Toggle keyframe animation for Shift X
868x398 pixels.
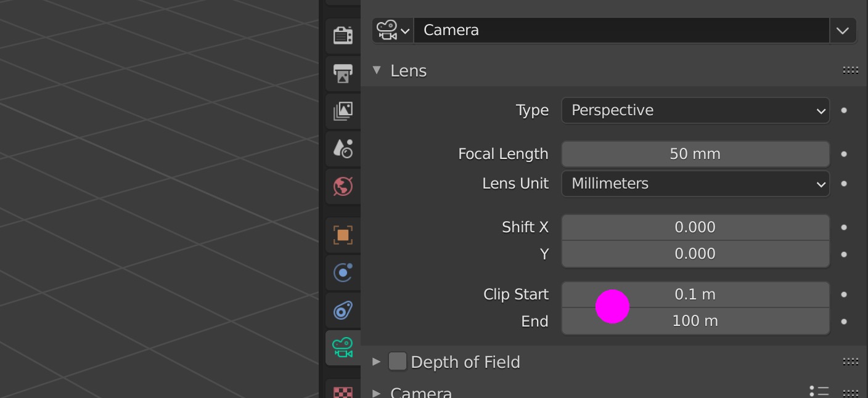(x=843, y=227)
